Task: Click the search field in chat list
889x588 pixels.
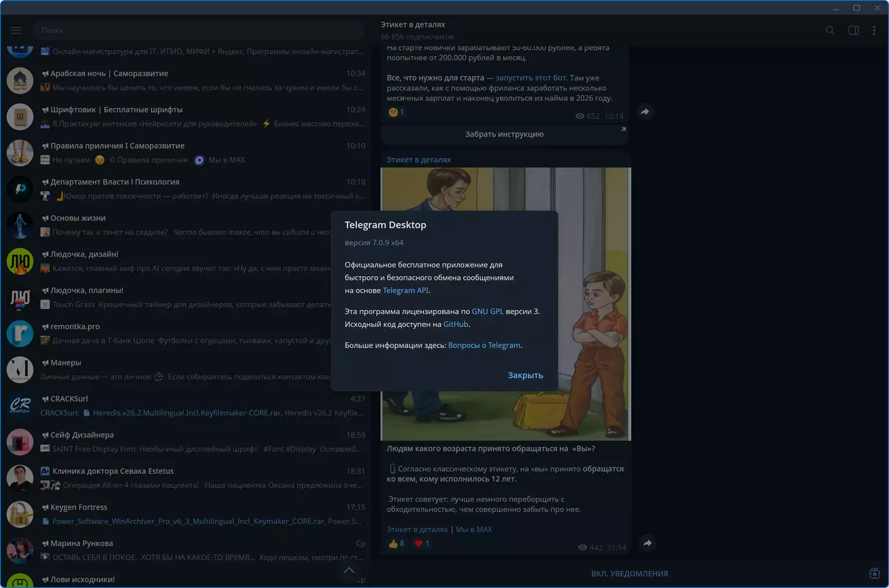Action: 198,30
